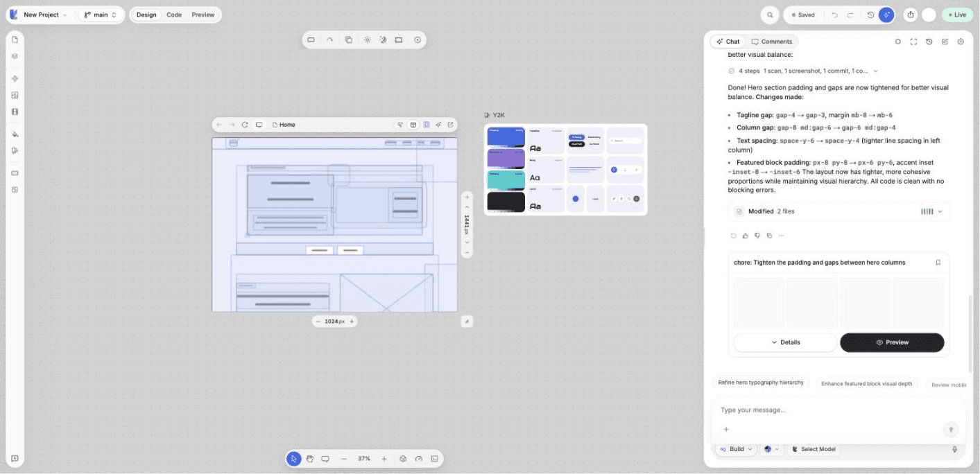Click the dark Preview commit button
Screen dimensions: 980x474
click(x=892, y=342)
